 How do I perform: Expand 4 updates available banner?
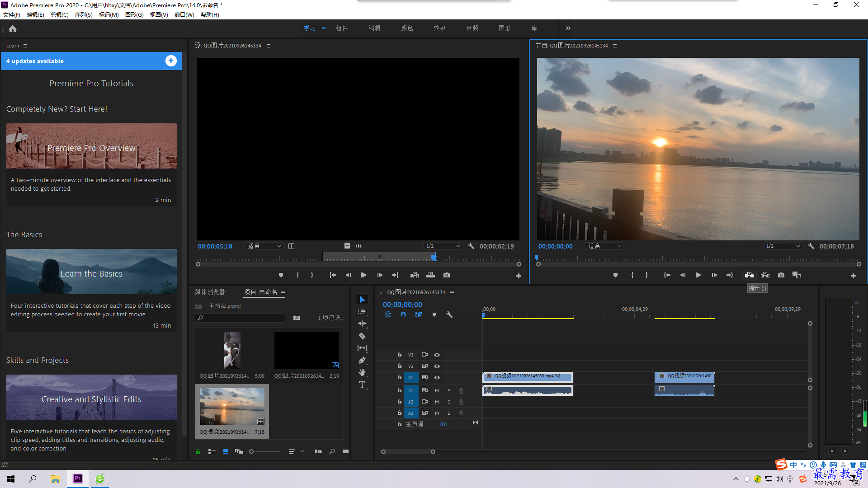[x=171, y=61]
